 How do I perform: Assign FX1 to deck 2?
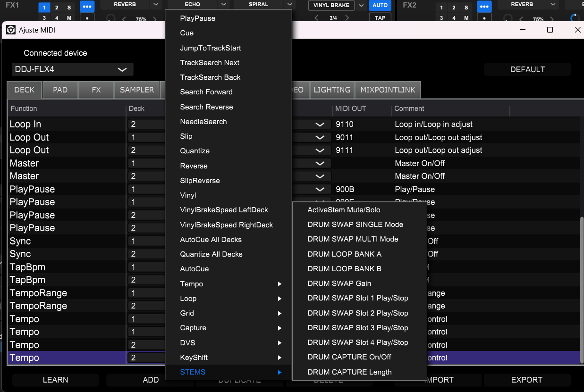(57, 8)
